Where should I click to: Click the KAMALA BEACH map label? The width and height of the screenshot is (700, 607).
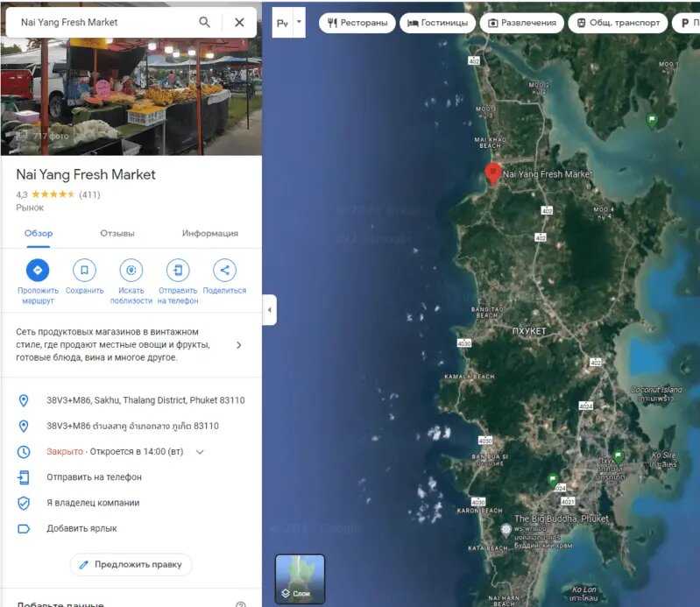470,377
